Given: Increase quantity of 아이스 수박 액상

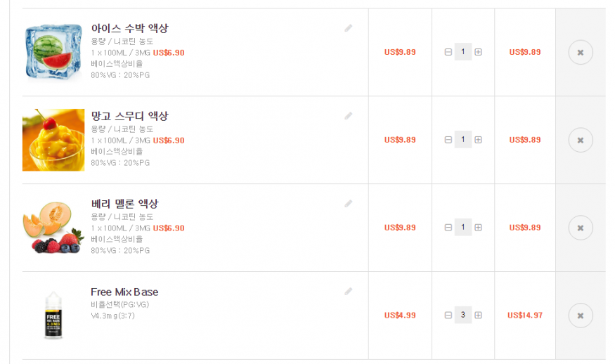Looking at the screenshot, I should [x=478, y=52].
